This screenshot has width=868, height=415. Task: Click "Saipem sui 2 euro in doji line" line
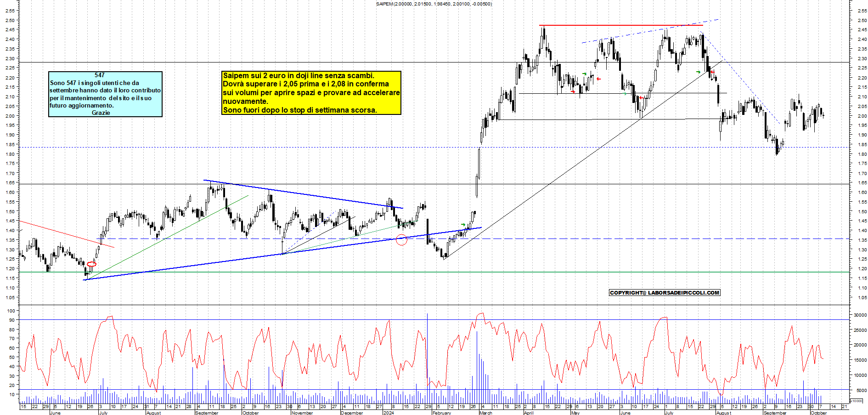pyautogui.click(x=299, y=75)
